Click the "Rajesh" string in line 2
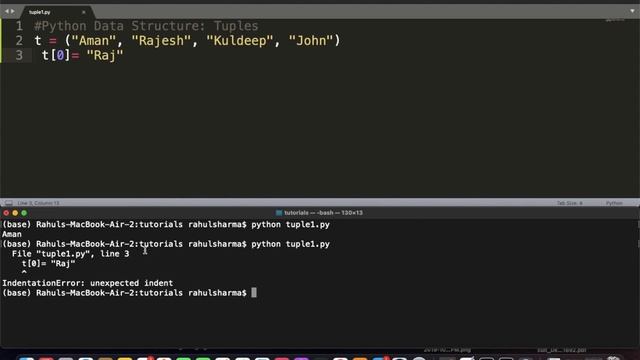Image resolution: width=640 pixels, height=360 pixels. pos(161,41)
